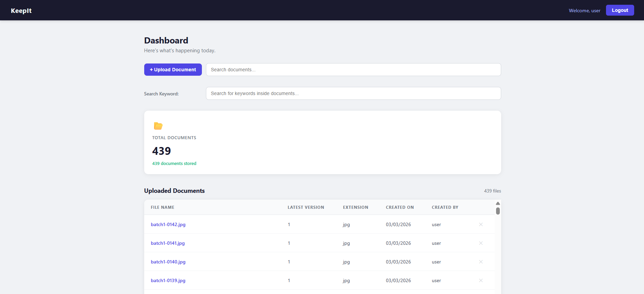
Task: Click the KeepIt logo in header
Action: point(21,11)
